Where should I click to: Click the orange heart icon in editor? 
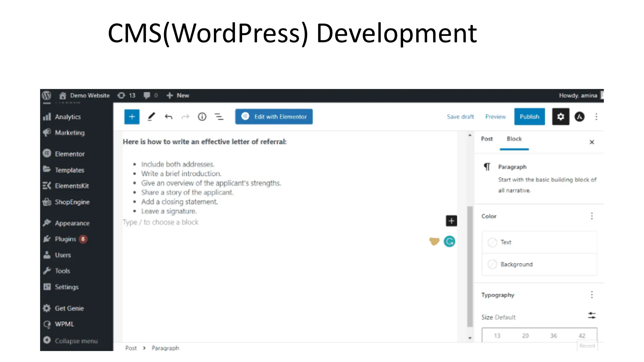[434, 241]
